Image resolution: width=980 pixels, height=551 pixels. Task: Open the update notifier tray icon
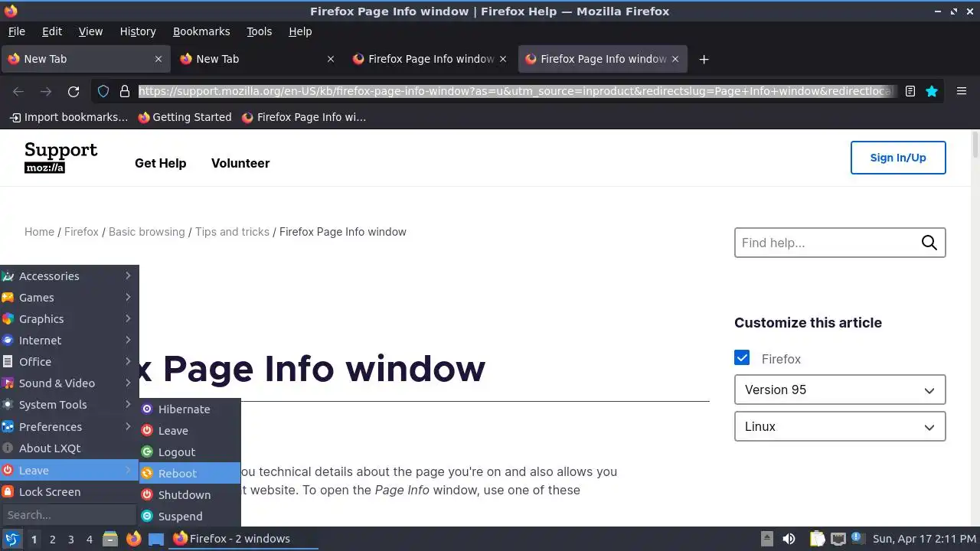click(857, 538)
